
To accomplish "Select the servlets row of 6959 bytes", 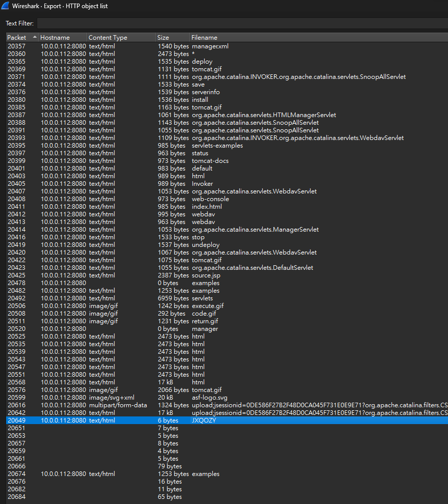I will click(x=227, y=298).
